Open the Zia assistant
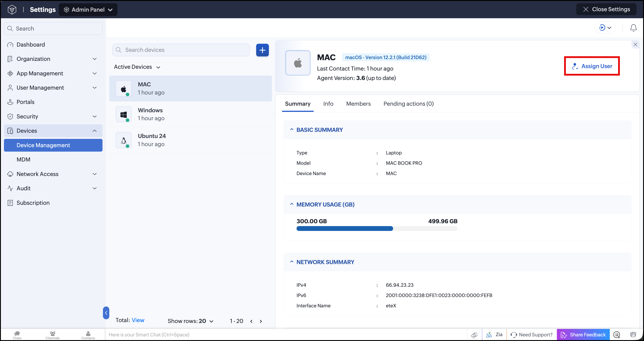This screenshot has height=341, width=644. tap(494, 335)
